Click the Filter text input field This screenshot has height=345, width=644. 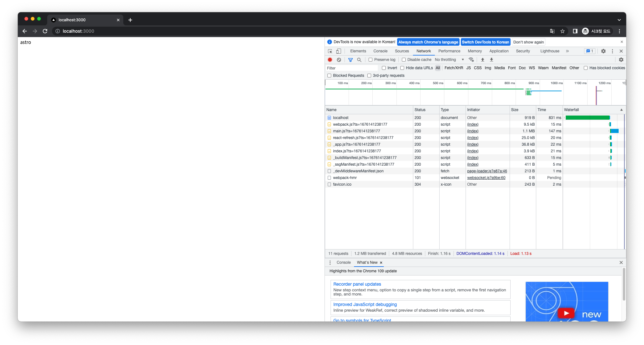pyautogui.click(x=352, y=68)
